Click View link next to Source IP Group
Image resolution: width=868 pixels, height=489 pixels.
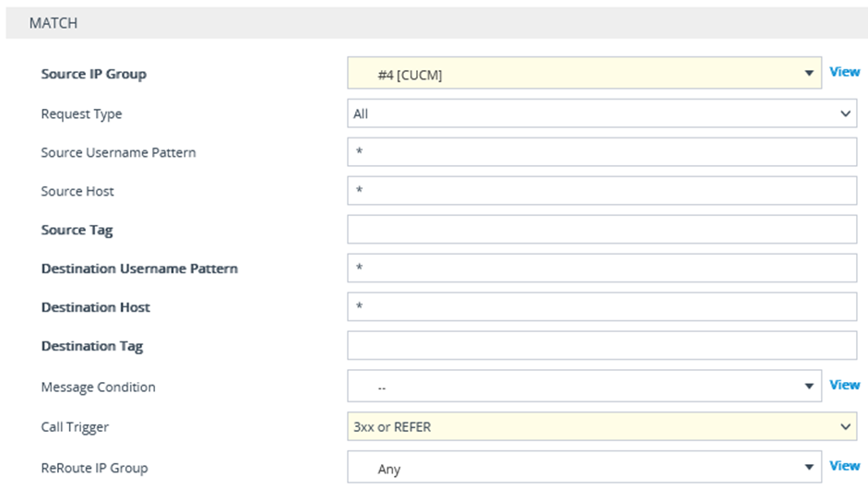tap(844, 72)
